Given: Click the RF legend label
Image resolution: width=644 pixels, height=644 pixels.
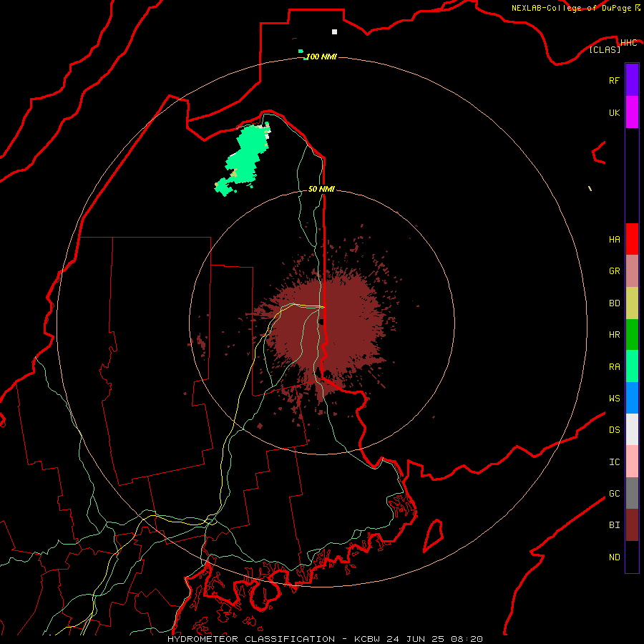Looking at the screenshot, I should point(614,80).
